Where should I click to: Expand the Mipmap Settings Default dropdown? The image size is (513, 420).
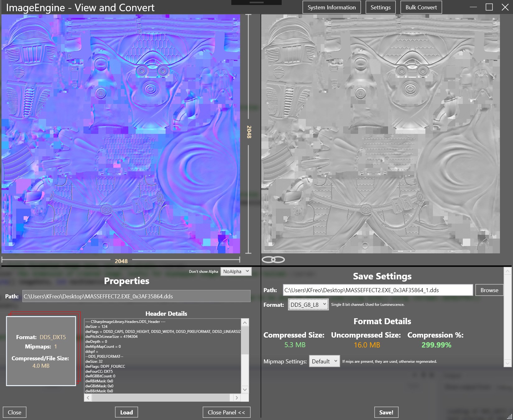pyautogui.click(x=324, y=361)
